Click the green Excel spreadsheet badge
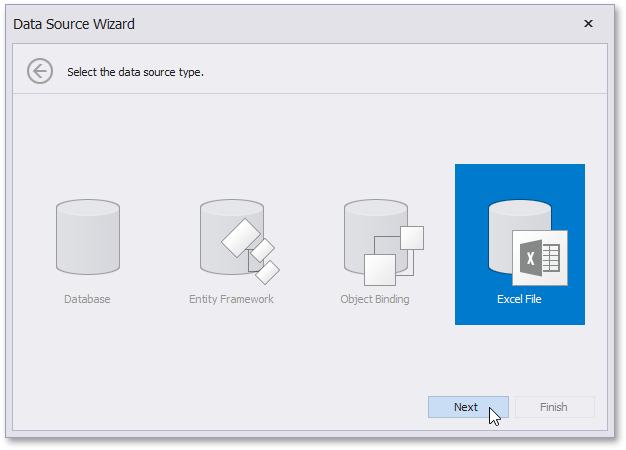Image resolution: width=626 pixels, height=450 pixels. [x=540, y=258]
